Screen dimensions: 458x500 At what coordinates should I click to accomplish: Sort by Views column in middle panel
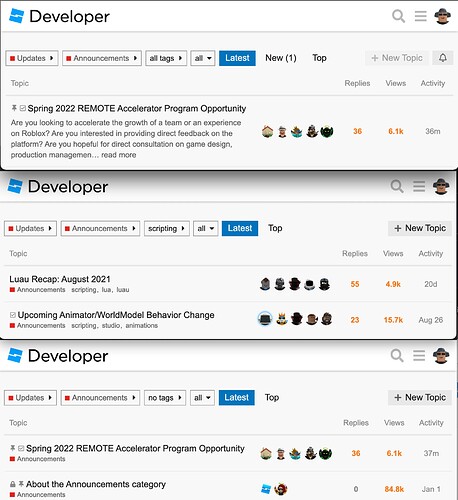coord(393,254)
